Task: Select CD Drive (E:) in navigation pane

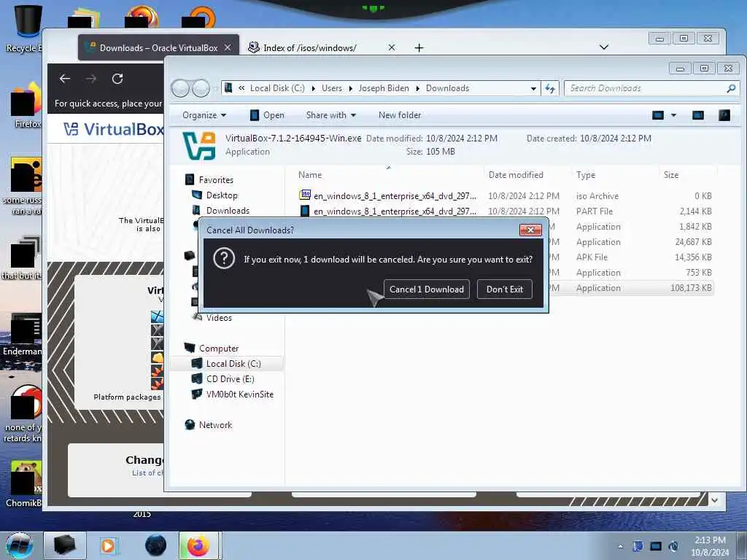Action: pos(230,378)
